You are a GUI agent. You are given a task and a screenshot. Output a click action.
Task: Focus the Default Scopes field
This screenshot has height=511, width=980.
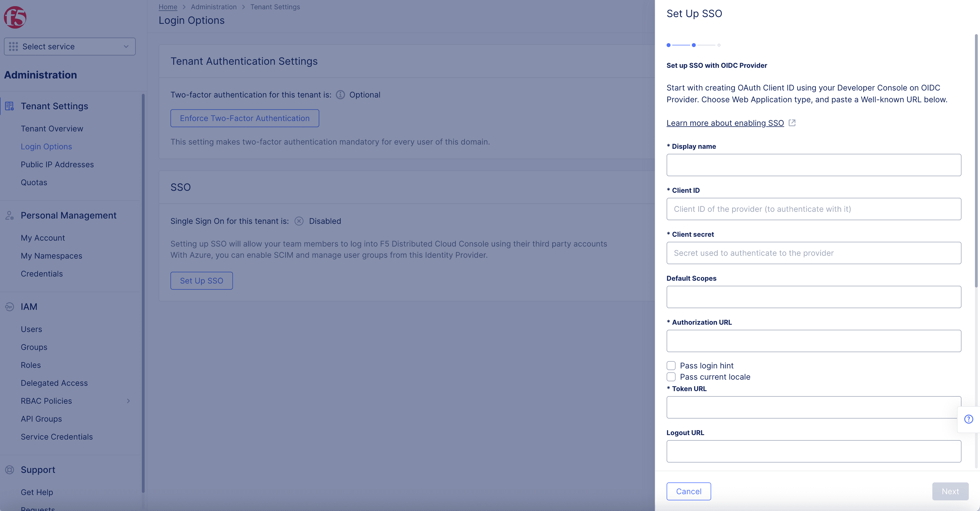pyautogui.click(x=813, y=297)
